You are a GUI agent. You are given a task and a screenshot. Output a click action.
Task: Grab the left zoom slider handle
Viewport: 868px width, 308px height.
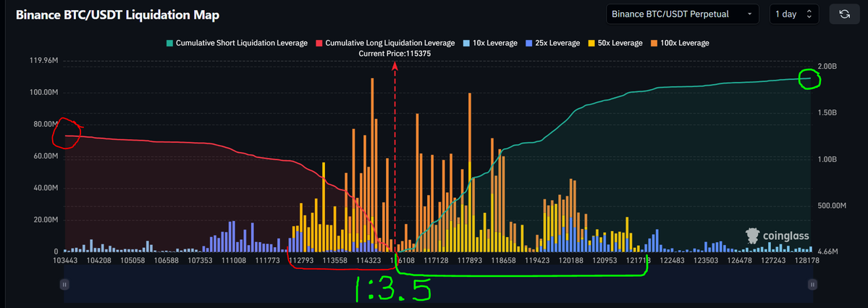coord(64,284)
